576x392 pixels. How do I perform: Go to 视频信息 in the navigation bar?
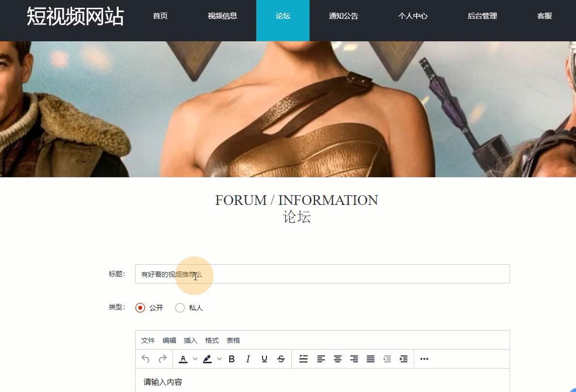point(222,16)
